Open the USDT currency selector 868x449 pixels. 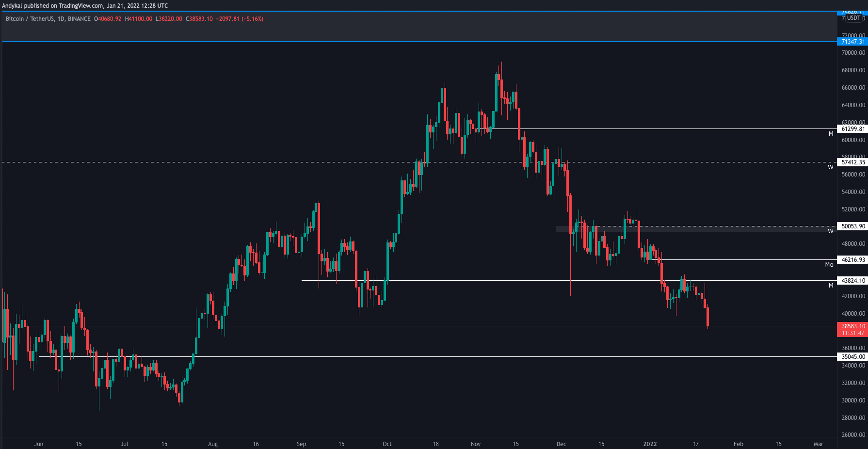coord(853,18)
